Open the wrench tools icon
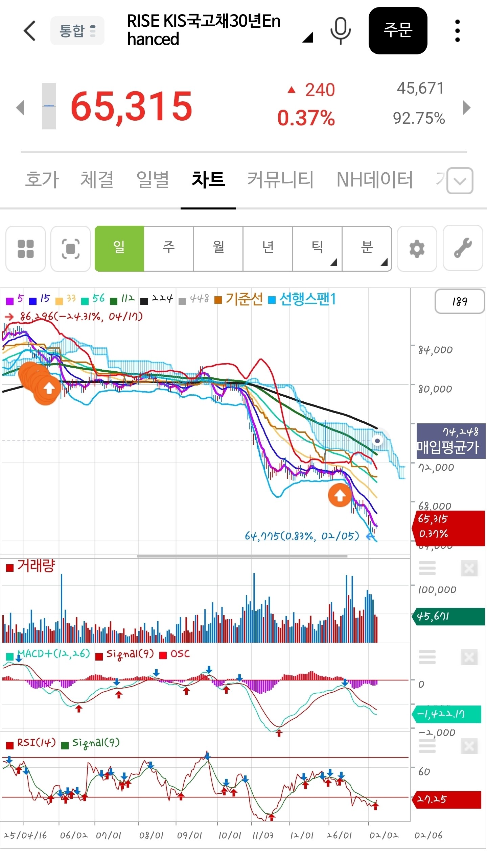The image size is (487, 868). [x=463, y=248]
